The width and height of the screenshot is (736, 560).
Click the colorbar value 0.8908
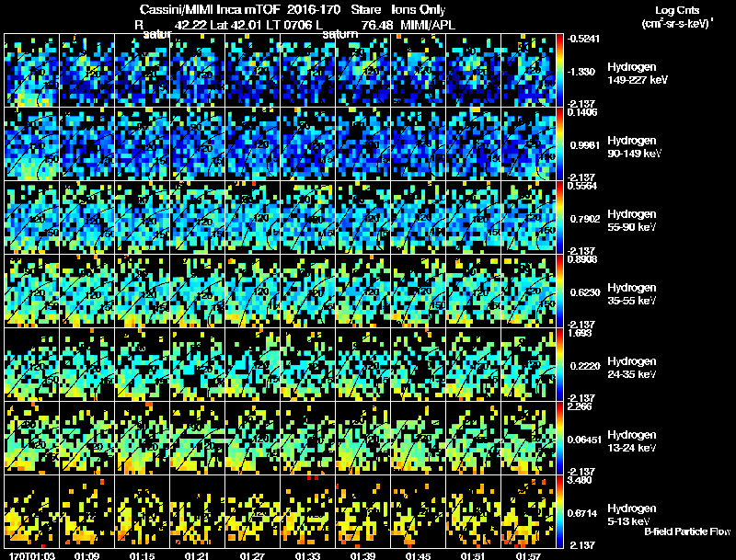point(582,259)
